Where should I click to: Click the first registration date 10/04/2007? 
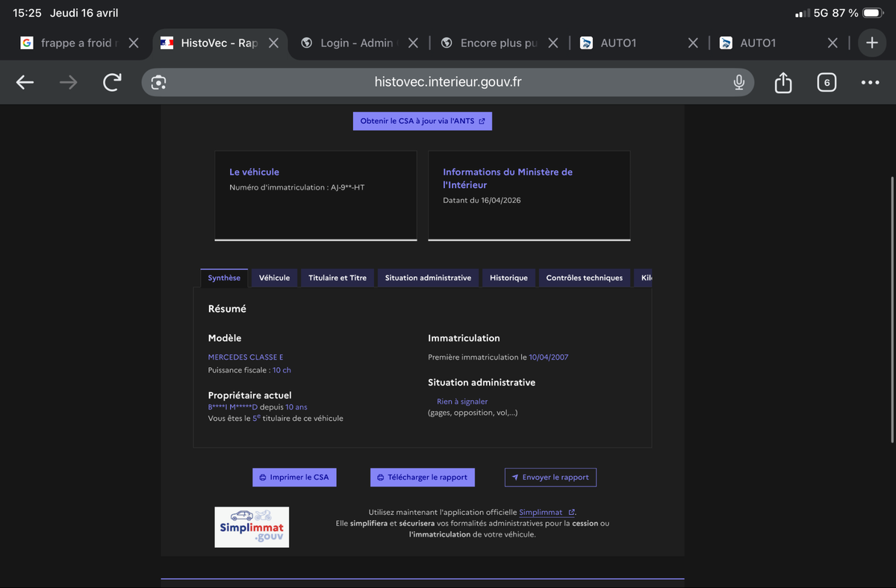[549, 357]
